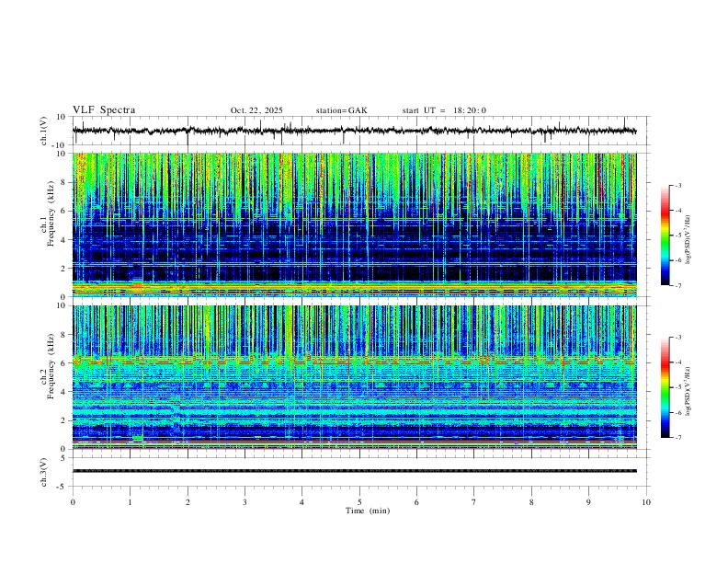Click the ch.2 PSD color bar
Screen dimensions: 728x563
665,387
